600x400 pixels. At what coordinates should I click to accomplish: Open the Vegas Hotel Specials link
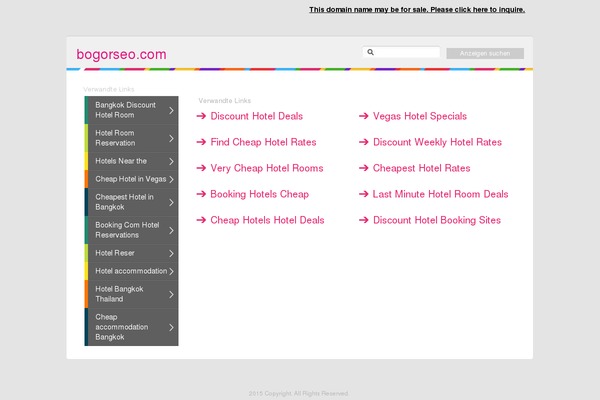pos(420,116)
